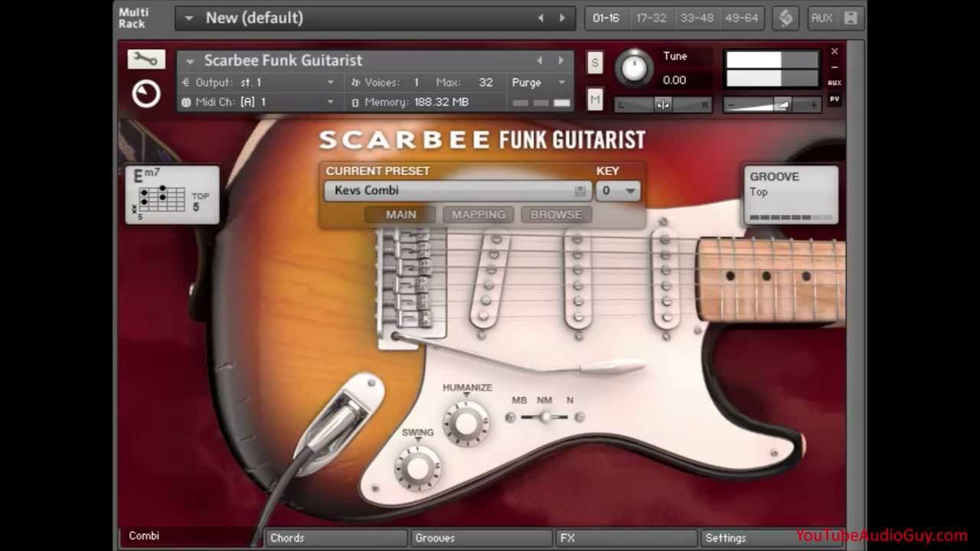
Task: Click the instrument remove X icon
Action: pyautogui.click(x=835, y=51)
